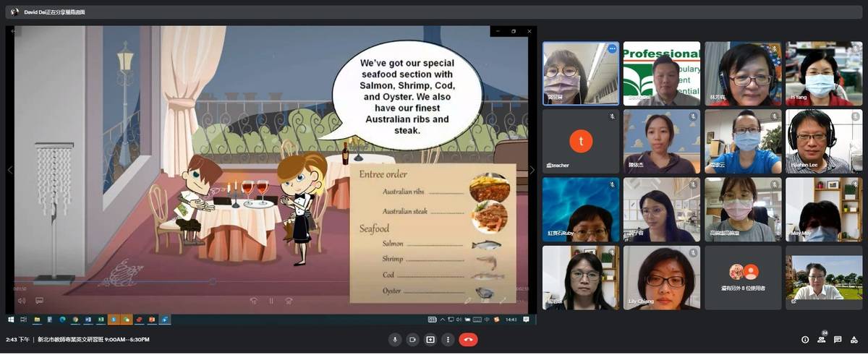868x355 pixels.
Task: Select the Ruby video tile
Action: [581, 210]
